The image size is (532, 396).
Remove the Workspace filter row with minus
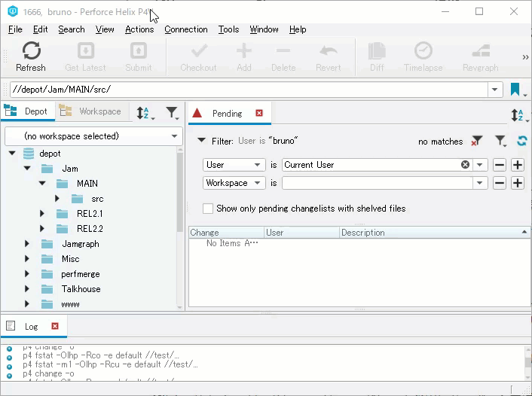(500, 184)
